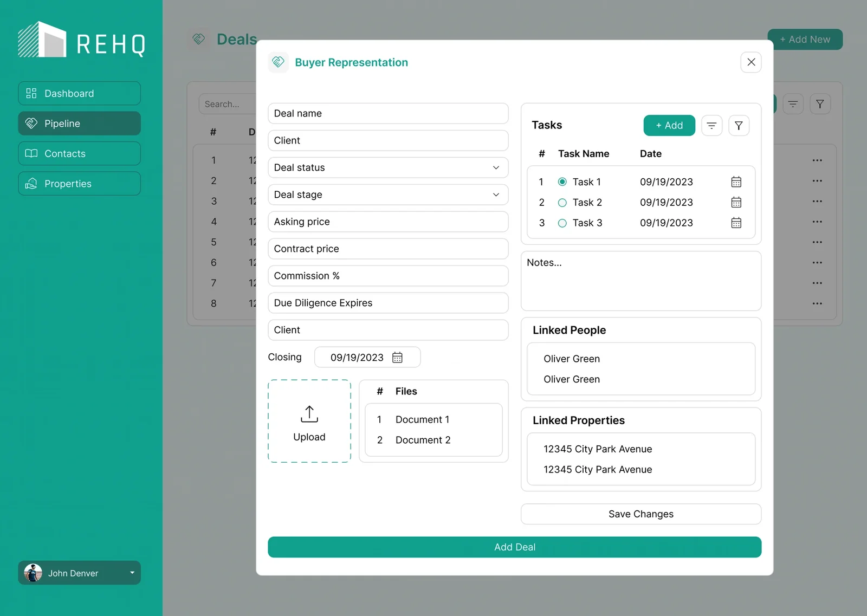Click the Upload arrow icon

coord(309,414)
